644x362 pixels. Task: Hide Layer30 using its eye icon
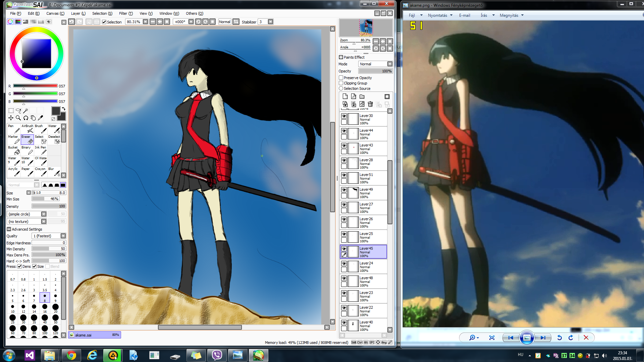click(x=344, y=116)
